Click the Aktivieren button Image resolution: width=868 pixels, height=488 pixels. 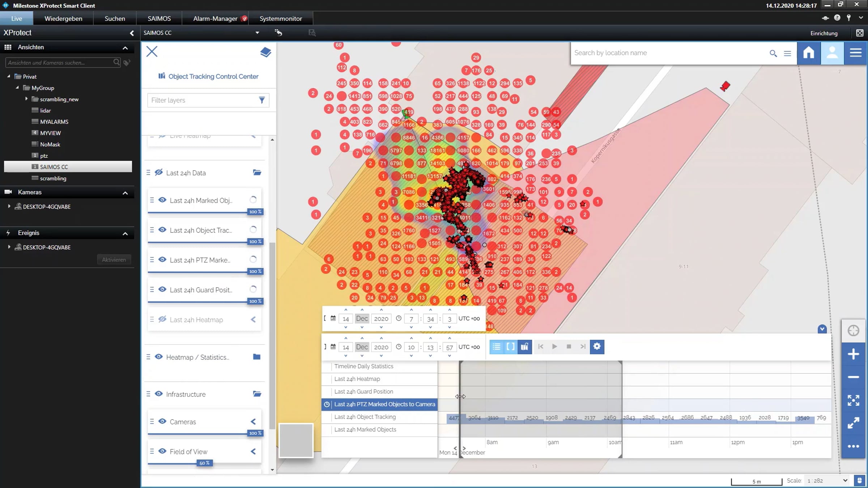pos(114,260)
